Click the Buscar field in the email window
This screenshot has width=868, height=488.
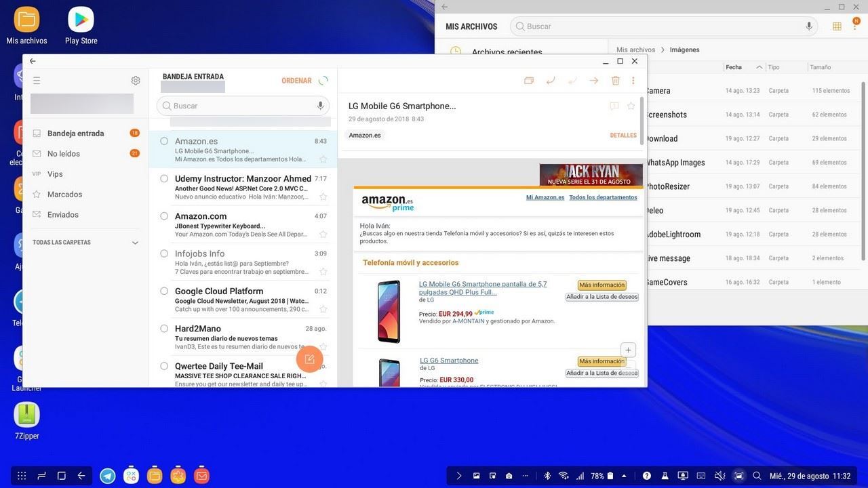[243, 106]
